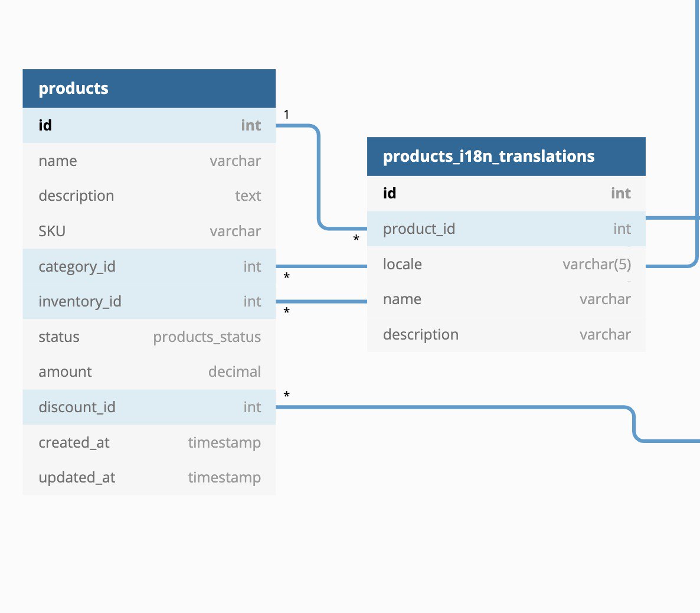Click the description varchar field in translations
The height and width of the screenshot is (613, 700).
pos(506,334)
